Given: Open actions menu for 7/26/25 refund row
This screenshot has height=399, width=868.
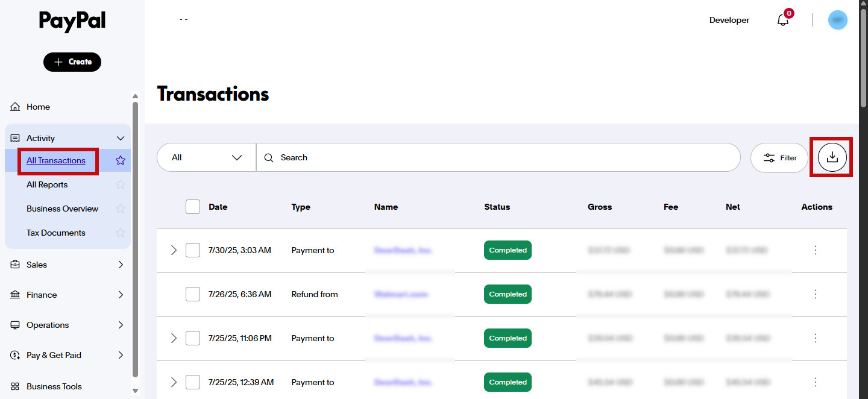Looking at the screenshot, I should (816, 294).
